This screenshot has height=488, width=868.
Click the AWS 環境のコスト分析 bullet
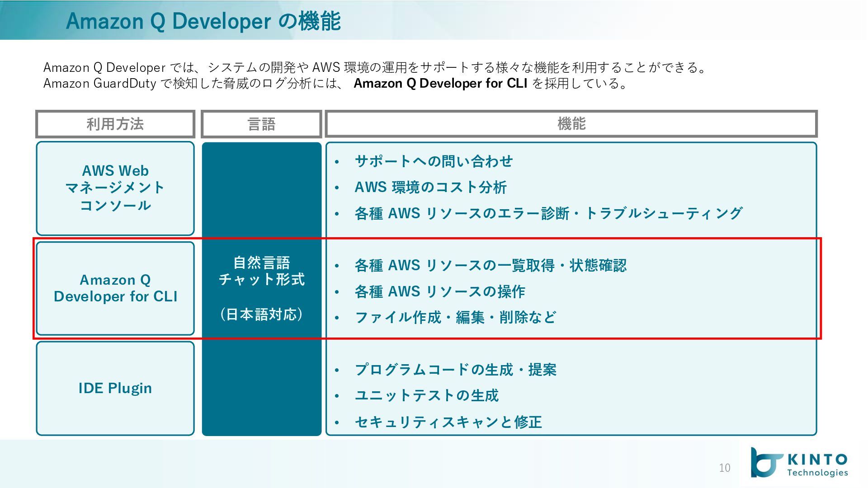point(430,187)
